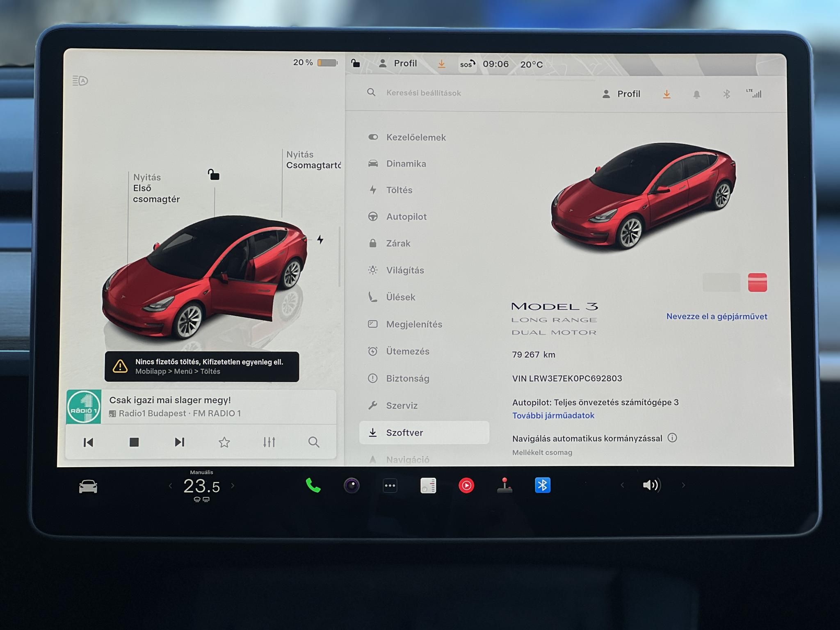840x630 pixels.
Task: Open joystick arcade app
Action: (x=504, y=486)
